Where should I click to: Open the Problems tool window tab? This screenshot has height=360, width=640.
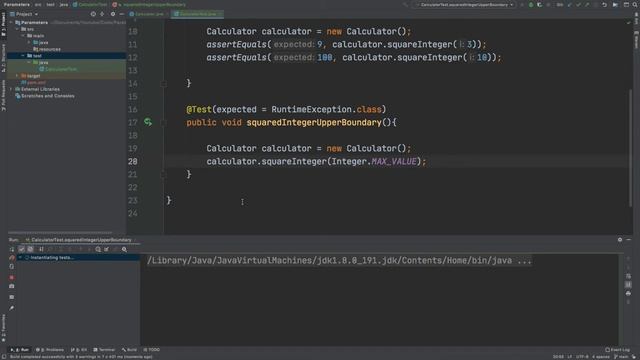coord(50,350)
